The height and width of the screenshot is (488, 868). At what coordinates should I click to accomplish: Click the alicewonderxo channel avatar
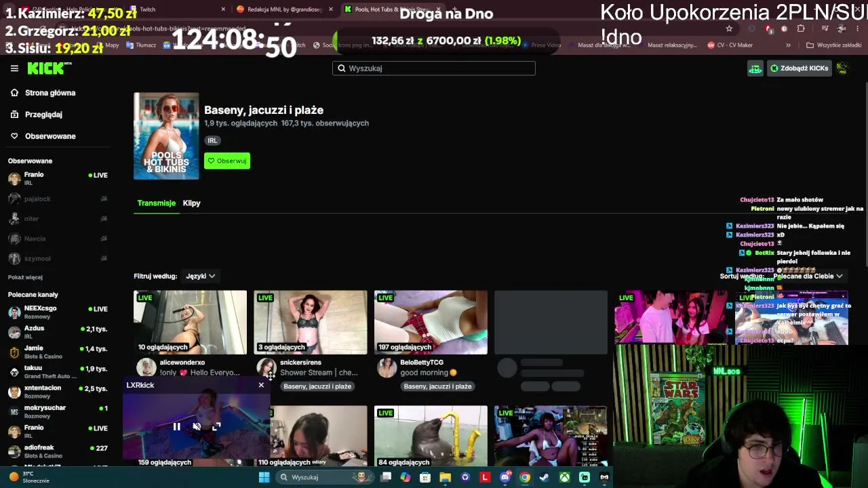(146, 367)
